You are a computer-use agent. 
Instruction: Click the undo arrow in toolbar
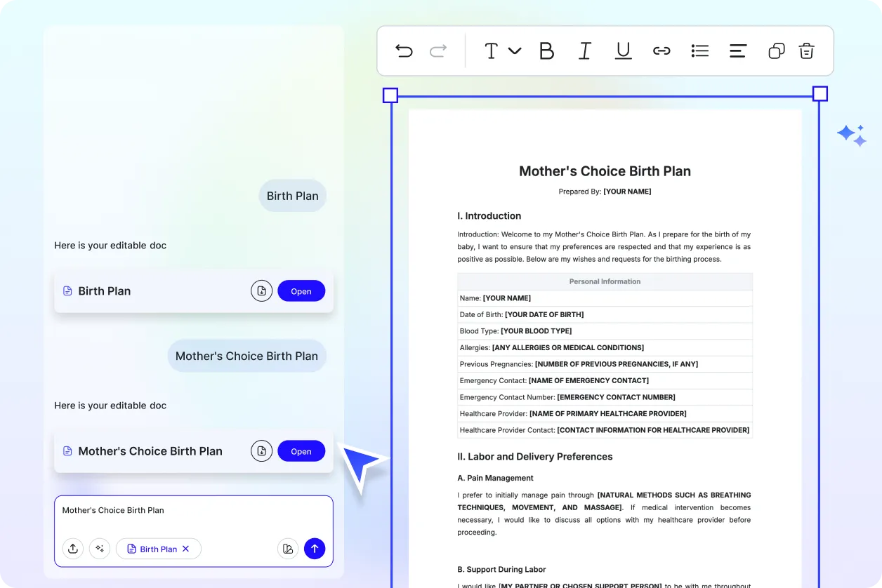tap(404, 51)
